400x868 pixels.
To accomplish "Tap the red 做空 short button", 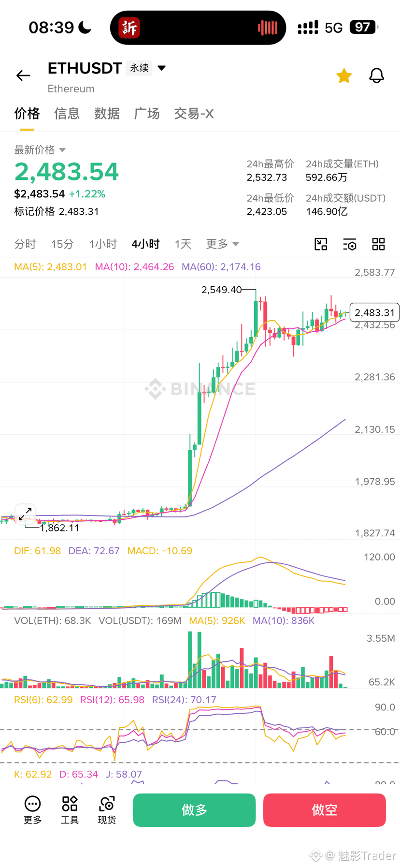I will 324,810.
